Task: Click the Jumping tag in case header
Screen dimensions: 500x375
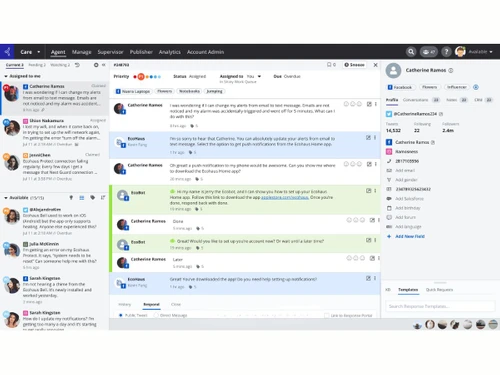Action: click(214, 91)
